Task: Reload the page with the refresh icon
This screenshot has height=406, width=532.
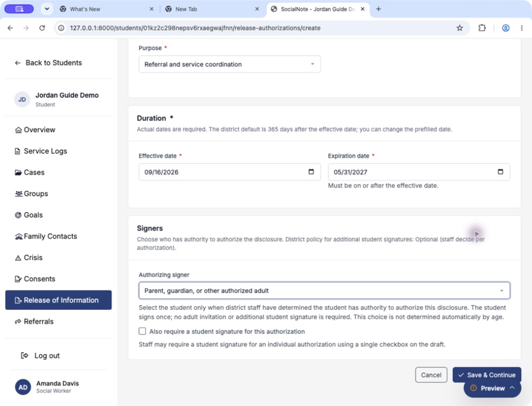Action: [x=42, y=28]
